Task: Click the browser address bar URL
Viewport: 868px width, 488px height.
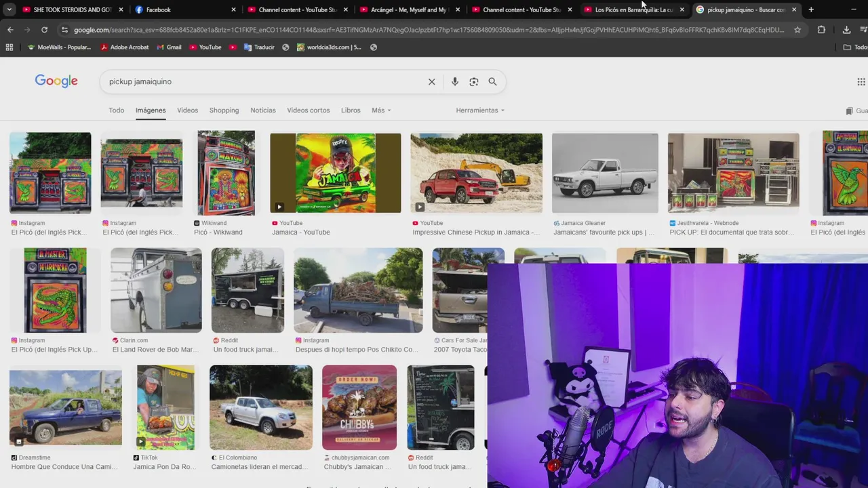Action: point(429,30)
